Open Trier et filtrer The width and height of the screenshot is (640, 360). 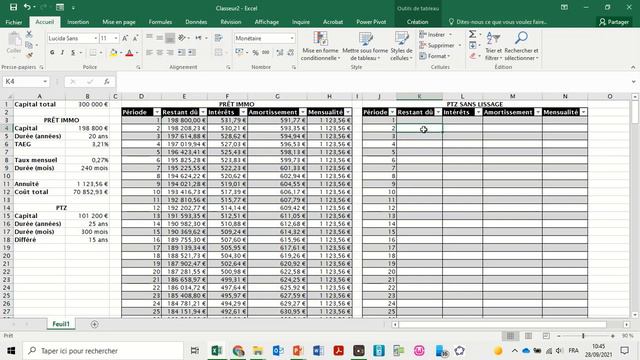(493, 46)
